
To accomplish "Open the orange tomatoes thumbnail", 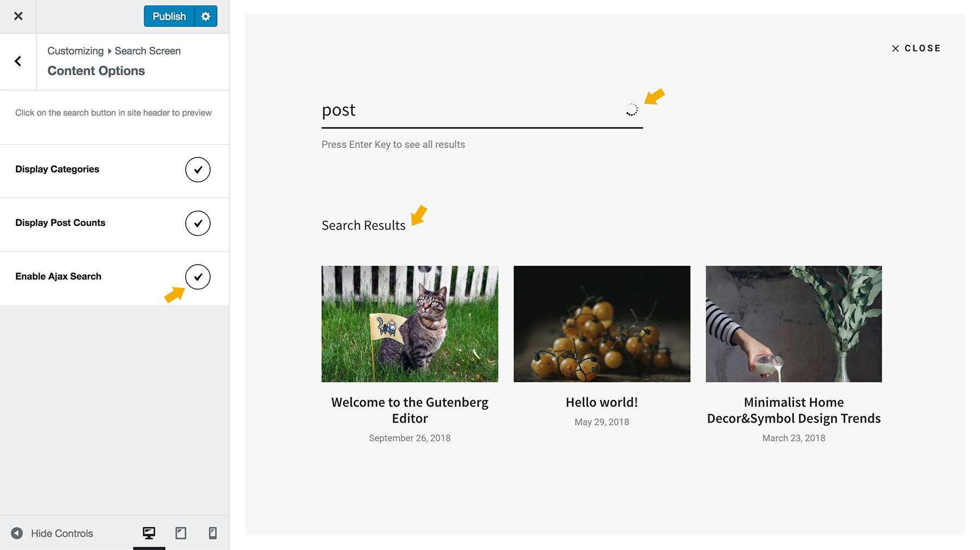I will tap(602, 324).
